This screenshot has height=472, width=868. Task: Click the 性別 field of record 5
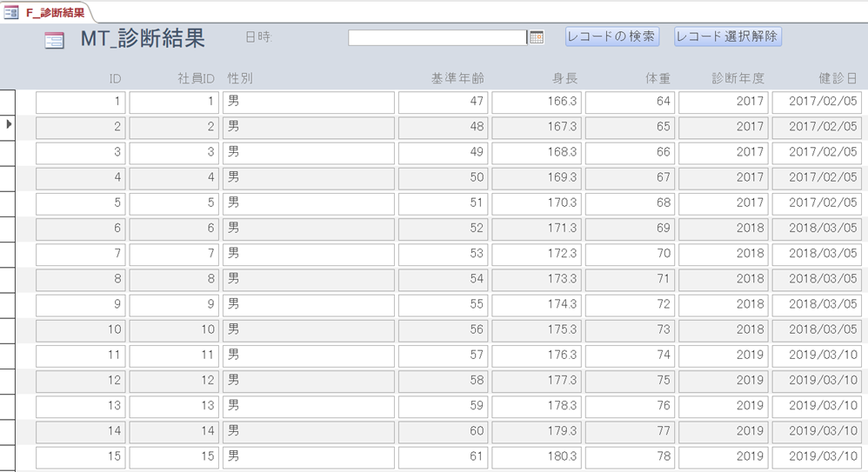click(x=296, y=203)
